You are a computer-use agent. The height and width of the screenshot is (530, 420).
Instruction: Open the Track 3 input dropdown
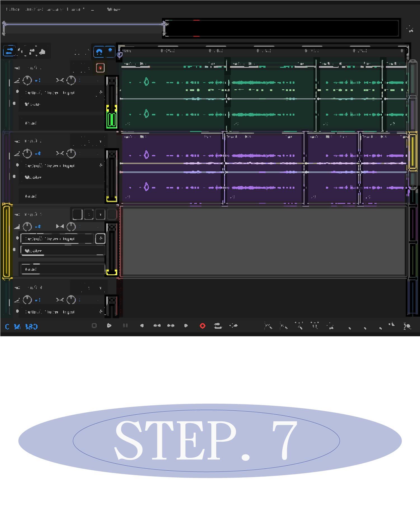pyautogui.click(x=57, y=239)
